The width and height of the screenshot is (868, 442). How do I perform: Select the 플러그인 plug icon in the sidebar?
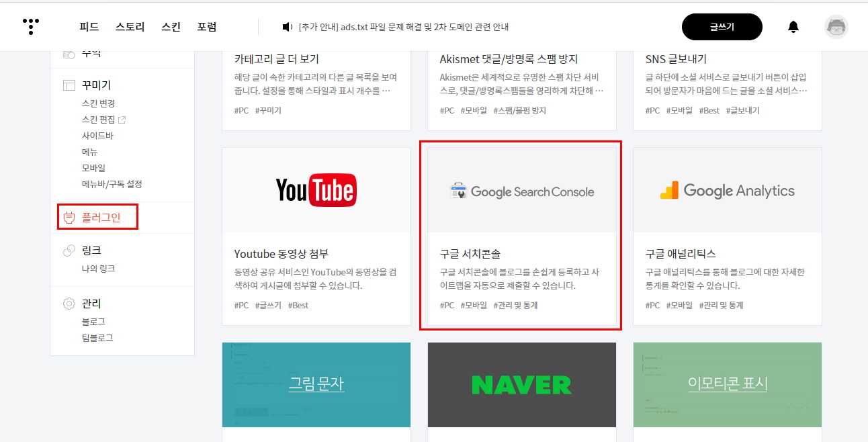point(69,216)
